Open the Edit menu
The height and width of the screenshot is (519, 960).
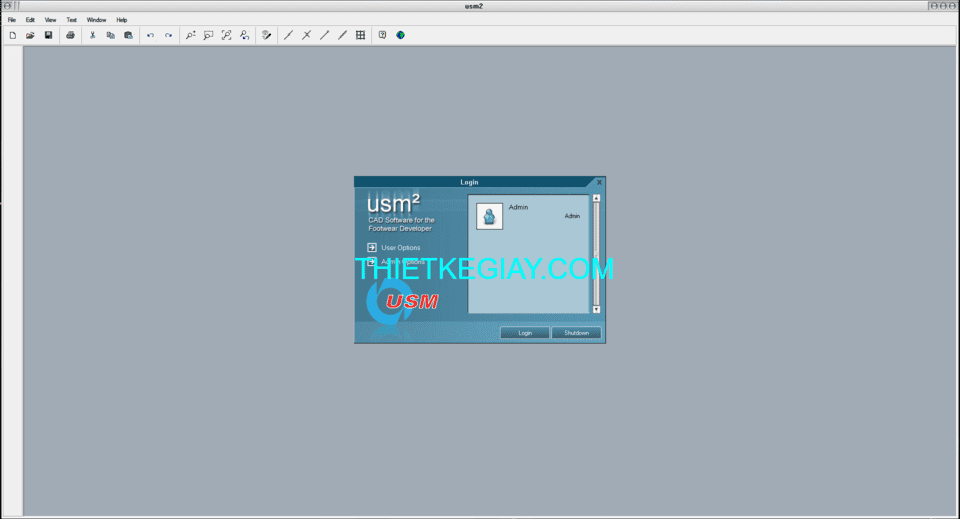click(30, 20)
